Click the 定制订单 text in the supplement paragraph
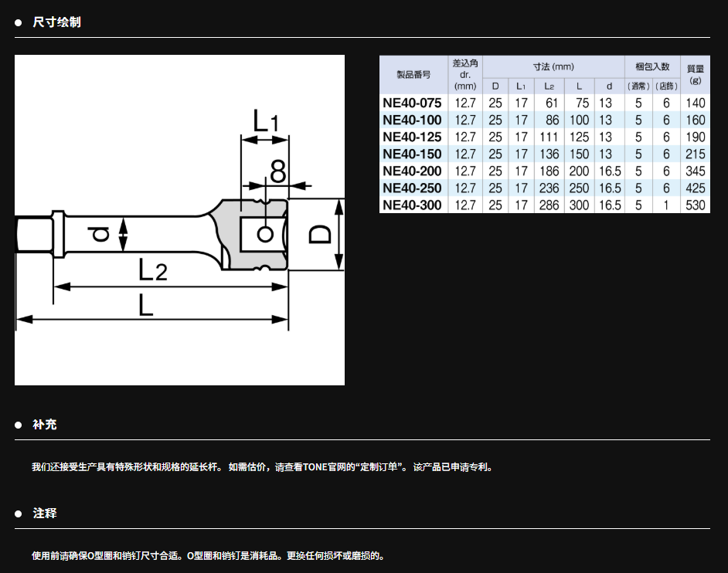The image size is (728, 573). tap(379, 467)
